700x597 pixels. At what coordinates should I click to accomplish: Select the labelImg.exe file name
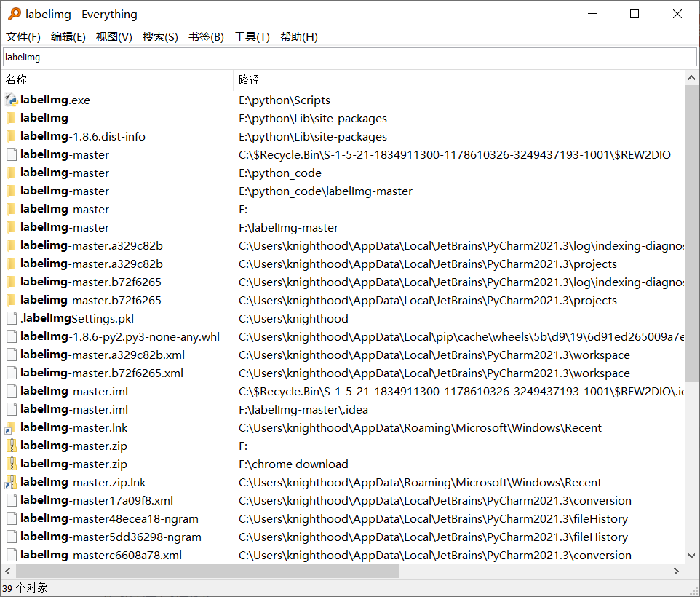[x=55, y=100]
